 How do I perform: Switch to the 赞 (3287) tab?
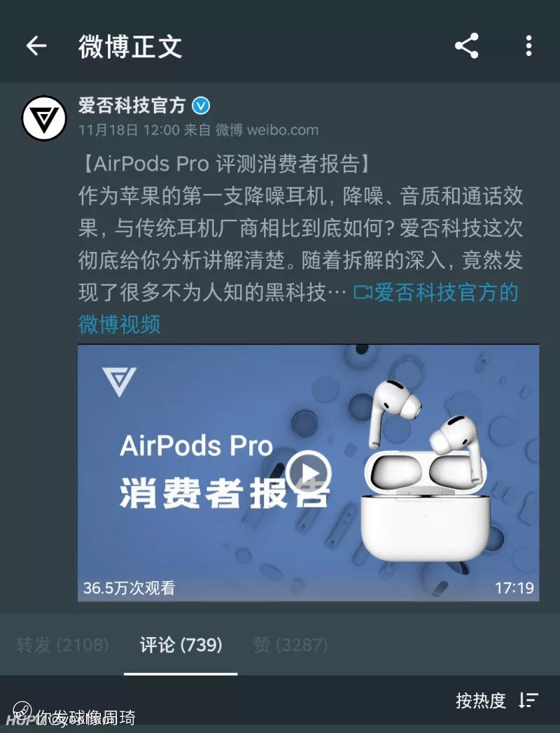coord(290,645)
